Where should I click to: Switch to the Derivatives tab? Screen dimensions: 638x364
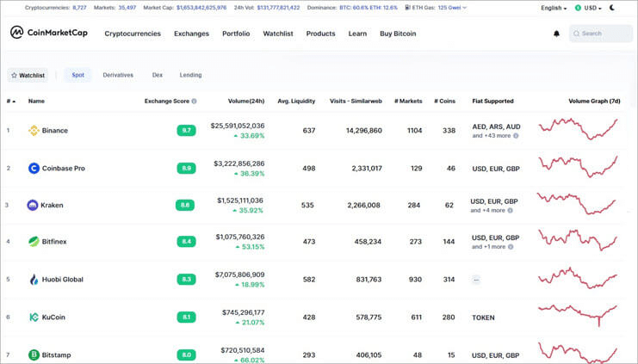[118, 75]
